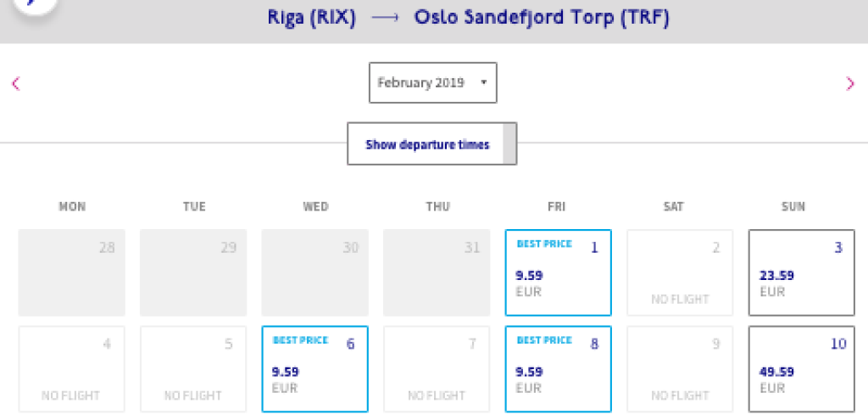Image resolution: width=868 pixels, height=420 pixels.
Task: Click the greyed-out January 29 cell
Action: pyautogui.click(x=193, y=272)
